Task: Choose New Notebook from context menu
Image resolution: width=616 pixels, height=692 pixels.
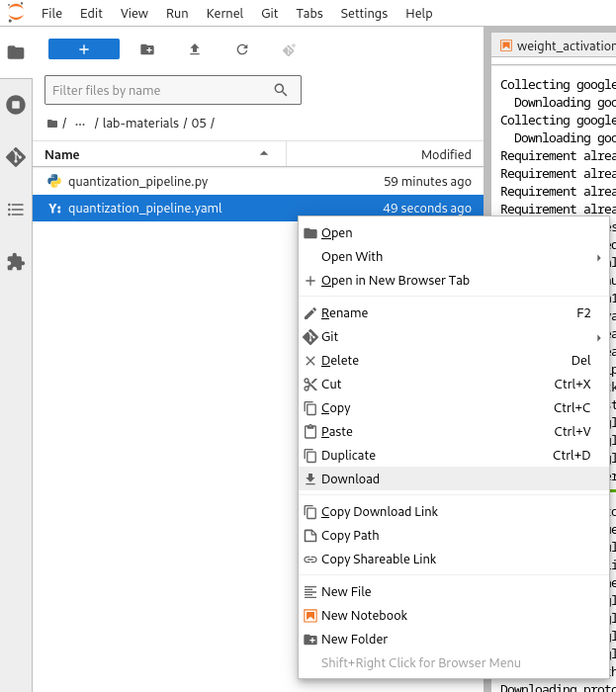Action: coord(454,616)
